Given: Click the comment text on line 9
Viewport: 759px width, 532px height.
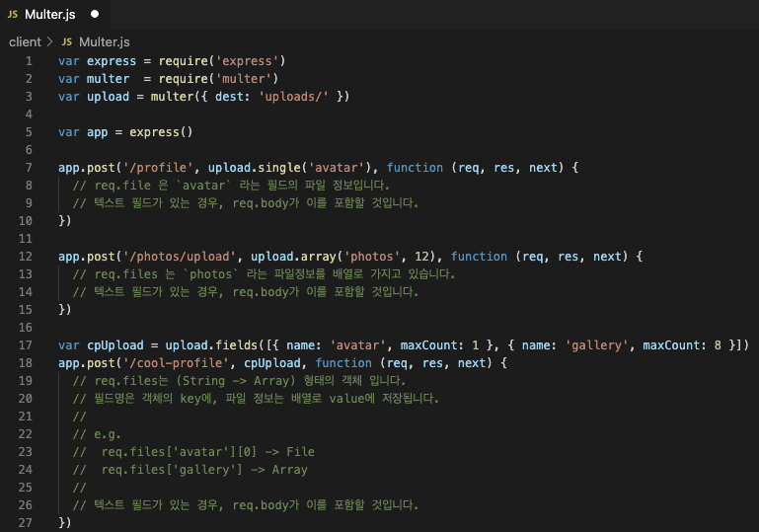Looking at the screenshot, I should pyautogui.click(x=246, y=203).
